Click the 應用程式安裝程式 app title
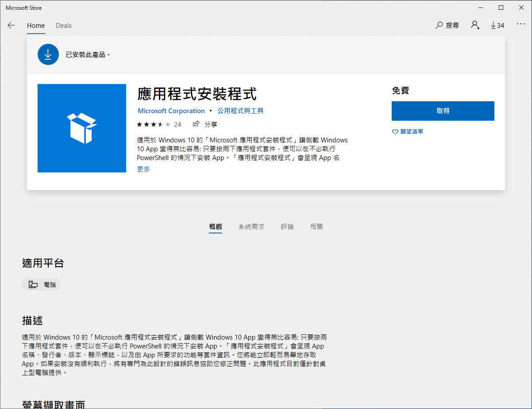The image size is (532, 409). coord(197,94)
